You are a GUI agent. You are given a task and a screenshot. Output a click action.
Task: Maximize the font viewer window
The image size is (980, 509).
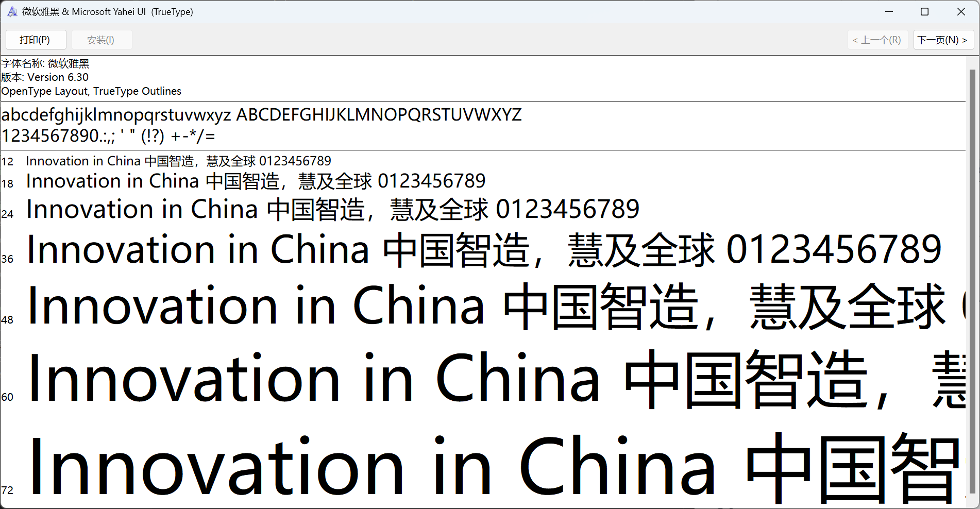click(x=925, y=11)
